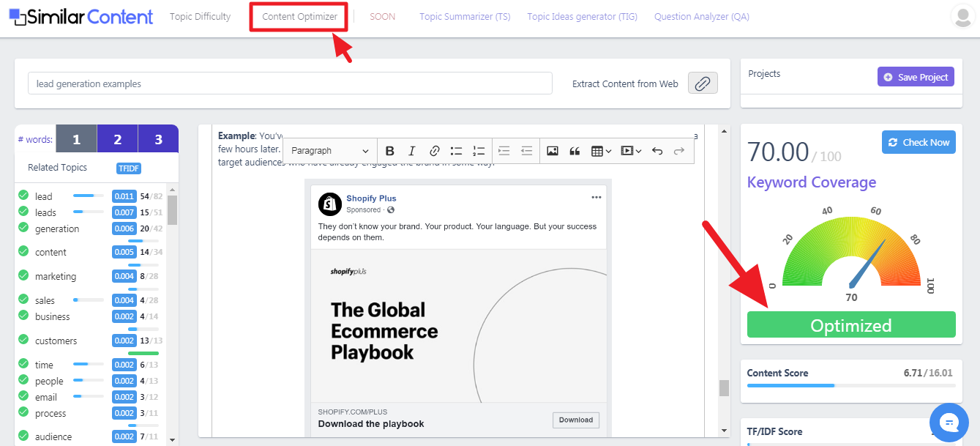Apply numbered list formatting

pos(479,151)
